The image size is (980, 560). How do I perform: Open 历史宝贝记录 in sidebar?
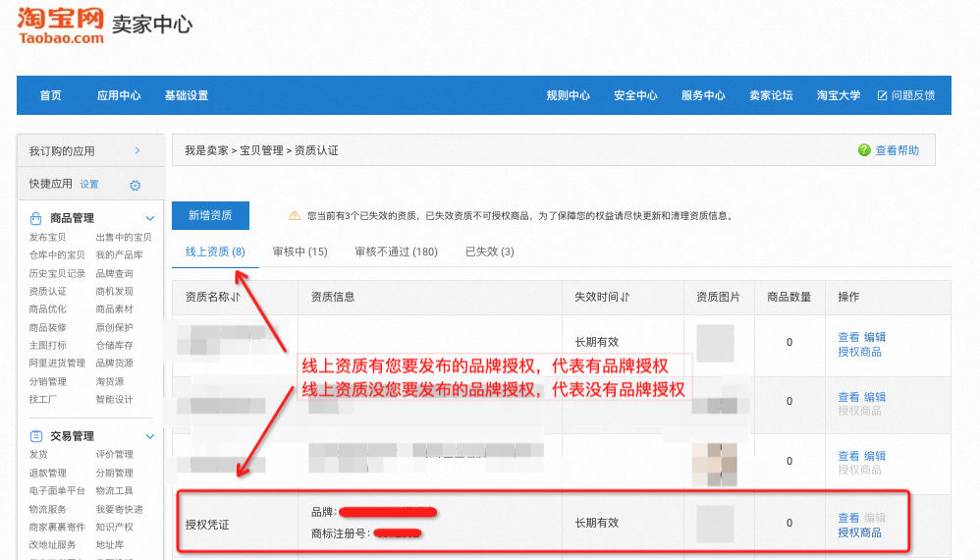click(x=57, y=274)
